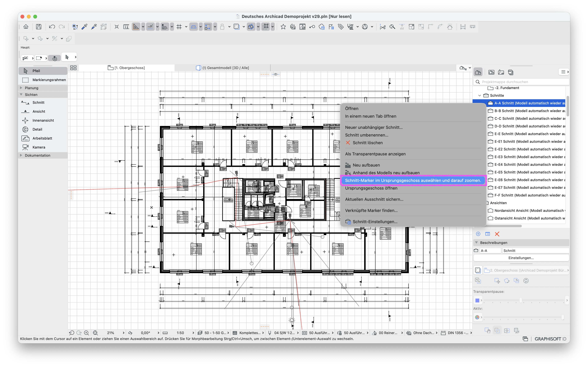Collapse the Schnitte folder in navigator

(479, 96)
